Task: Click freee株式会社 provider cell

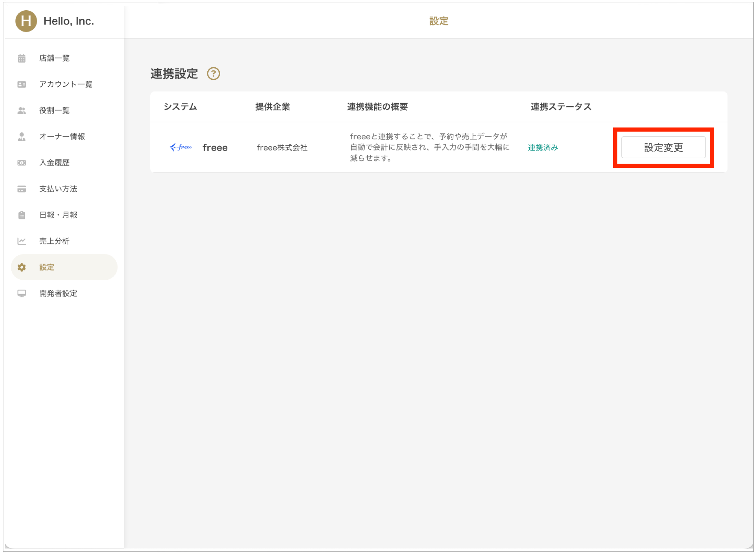Action: [282, 148]
